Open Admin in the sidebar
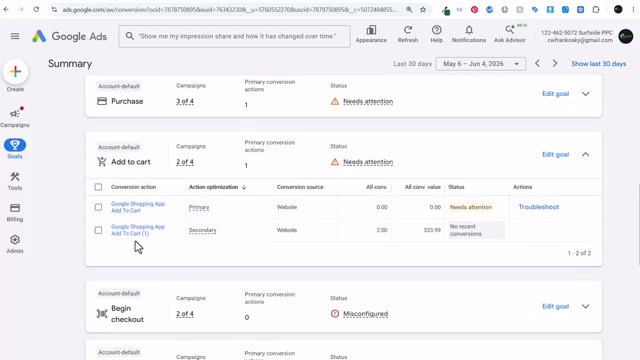640x360 pixels. 15,244
